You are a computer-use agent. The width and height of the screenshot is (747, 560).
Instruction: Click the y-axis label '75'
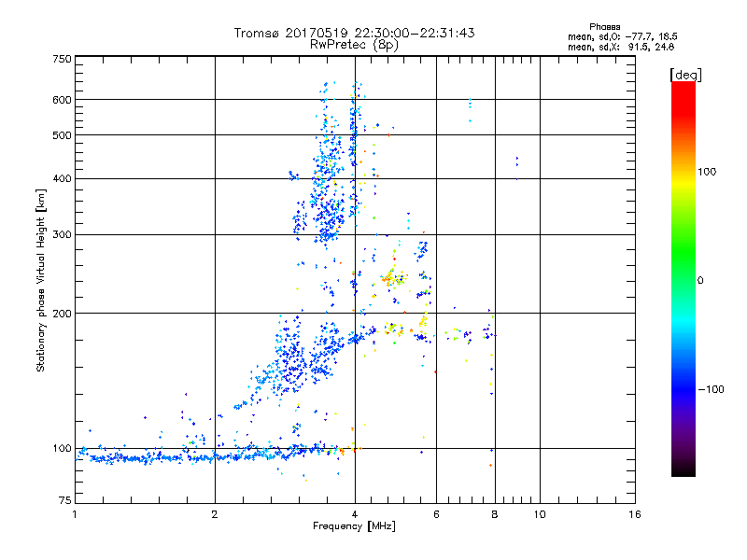coord(65,500)
